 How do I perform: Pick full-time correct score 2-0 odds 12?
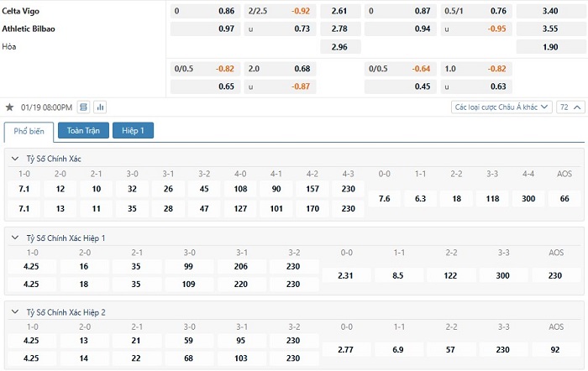tap(60, 189)
